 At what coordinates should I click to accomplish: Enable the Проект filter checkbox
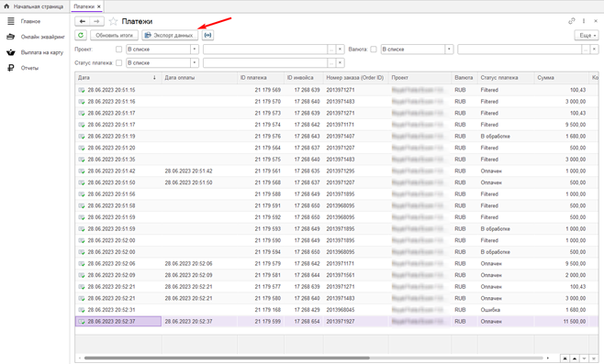(x=118, y=50)
